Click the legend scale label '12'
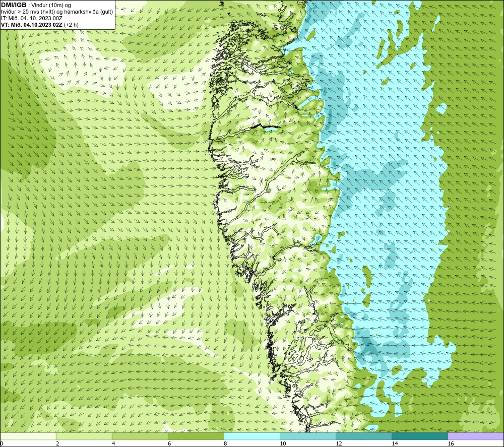504x447 pixels. [x=339, y=443]
